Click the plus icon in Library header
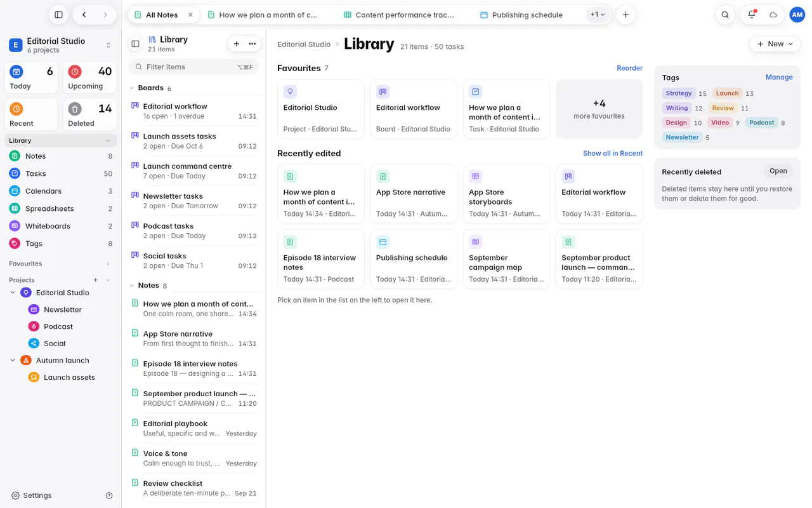Image resolution: width=812 pixels, height=508 pixels. point(237,44)
